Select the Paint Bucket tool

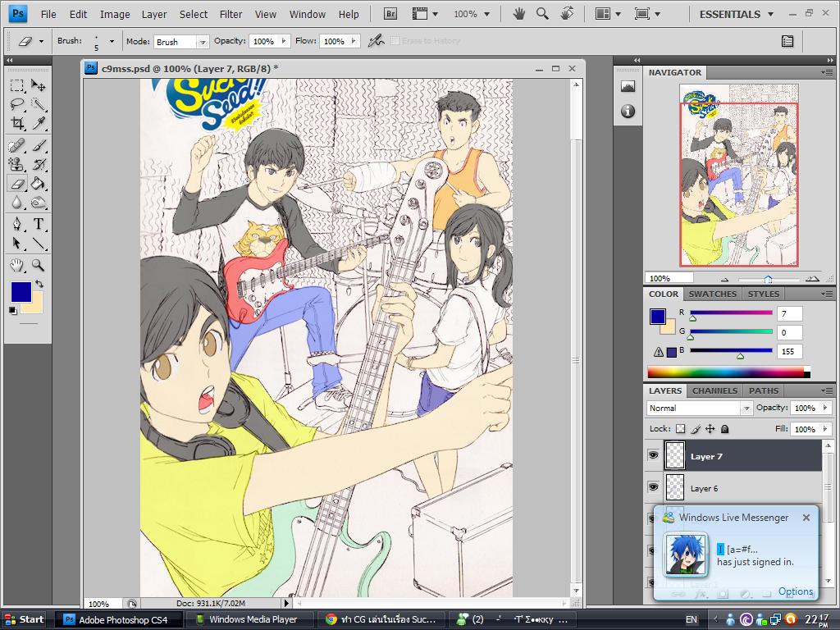coord(38,183)
